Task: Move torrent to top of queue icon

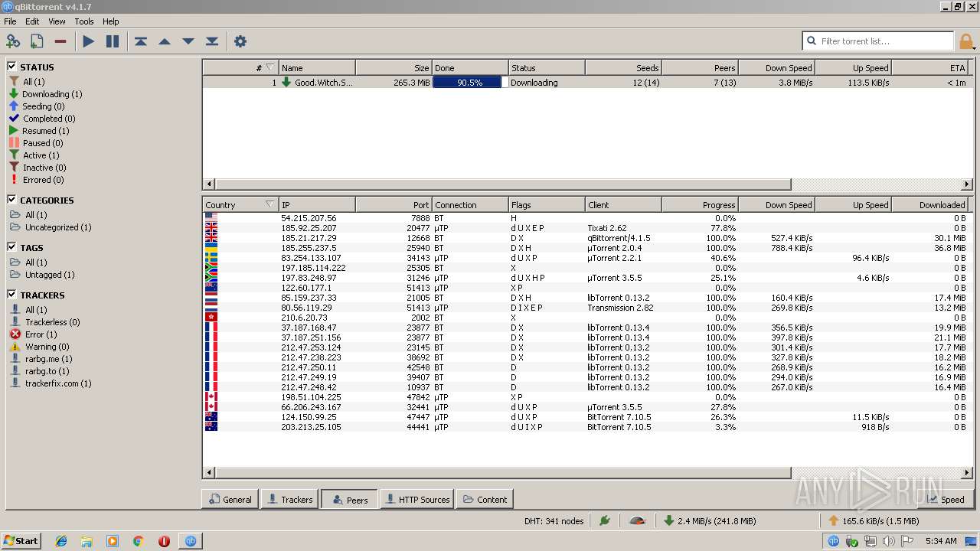Action: point(141,41)
